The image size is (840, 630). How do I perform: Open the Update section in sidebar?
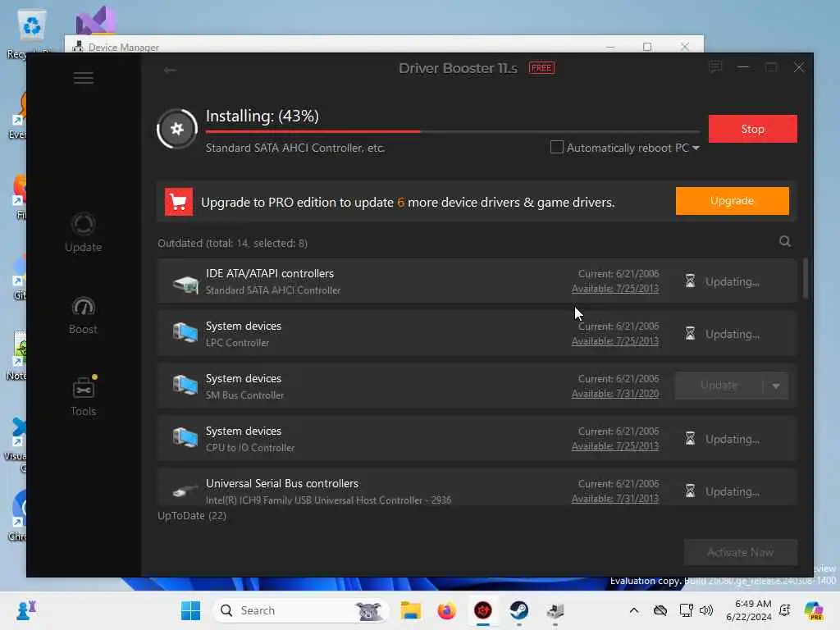tap(83, 233)
